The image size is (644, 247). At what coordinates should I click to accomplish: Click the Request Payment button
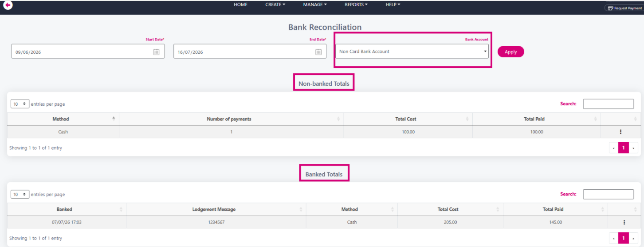(625, 8)
